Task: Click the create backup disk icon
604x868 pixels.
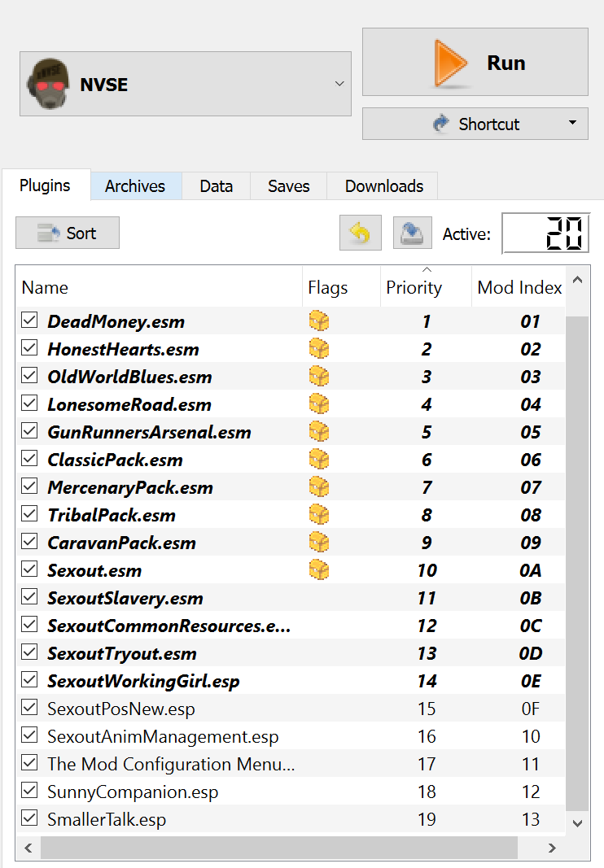Action: (412, 233)
